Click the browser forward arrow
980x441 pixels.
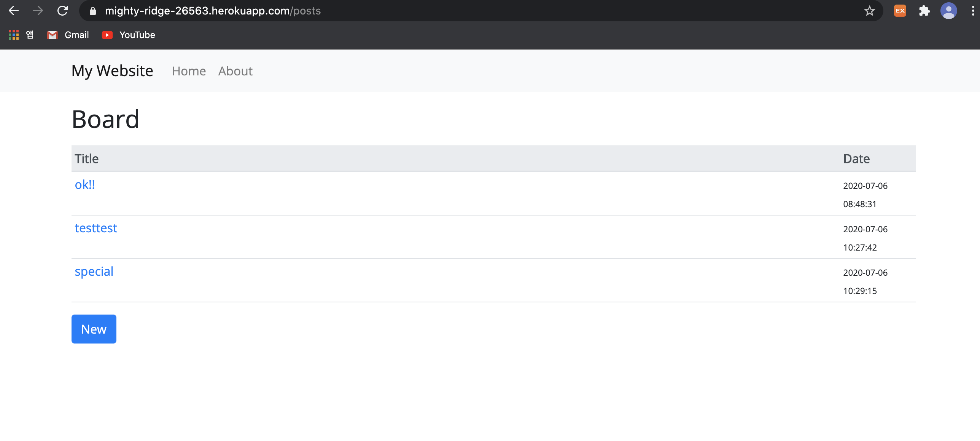coord(38,11)
